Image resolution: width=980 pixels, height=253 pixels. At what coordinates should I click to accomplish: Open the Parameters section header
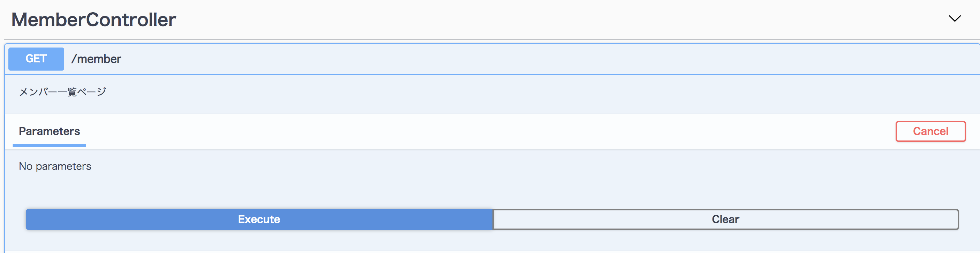point(50,131)
